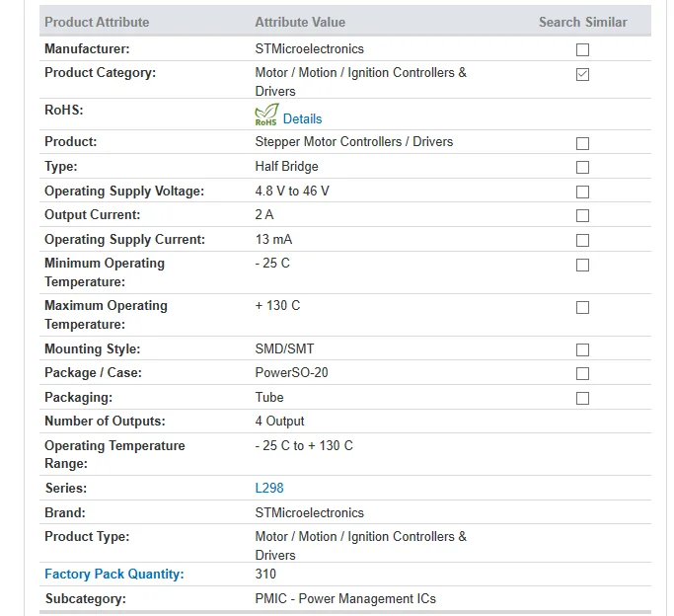This screenshot has height=616, width=674.
Task: Click the Factory Pack Quantity link
Action: 114,574
